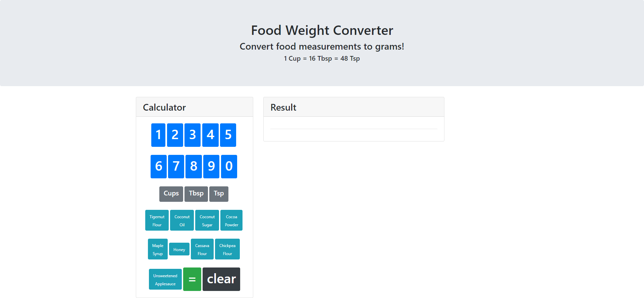Select Coconut Sugar ingredient
The image size is (644, 298).
tap(207, 220)
